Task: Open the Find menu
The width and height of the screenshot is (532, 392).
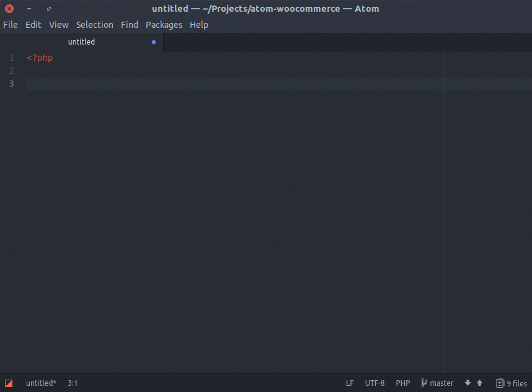Action: 130,25
